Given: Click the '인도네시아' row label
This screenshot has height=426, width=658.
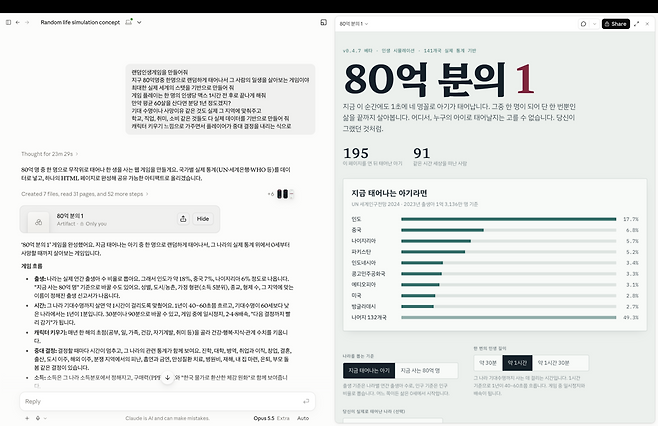Looking at the screenshot, I should [363, 263].
